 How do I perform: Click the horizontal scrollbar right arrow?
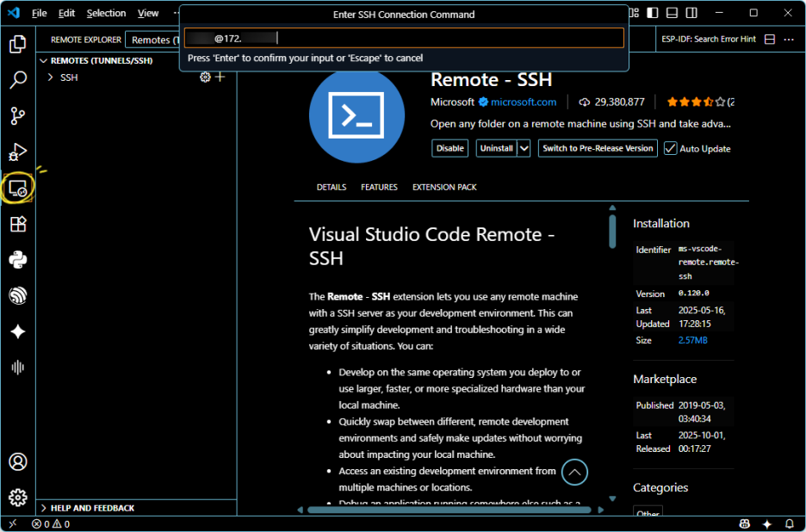pyautogui.click(x=600, y=510)
